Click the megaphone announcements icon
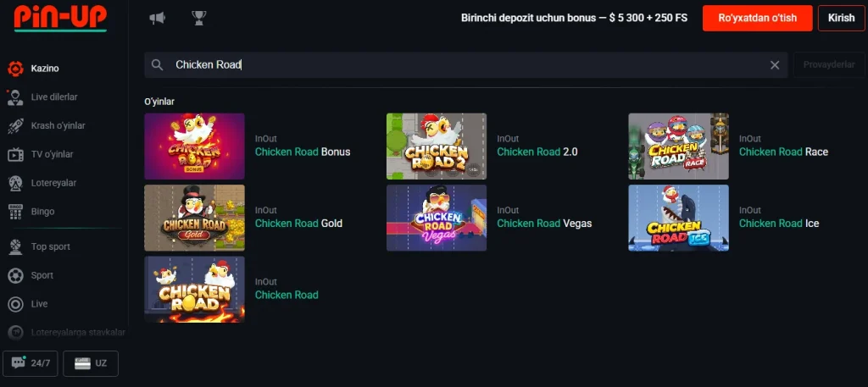 tap(157, 19)
